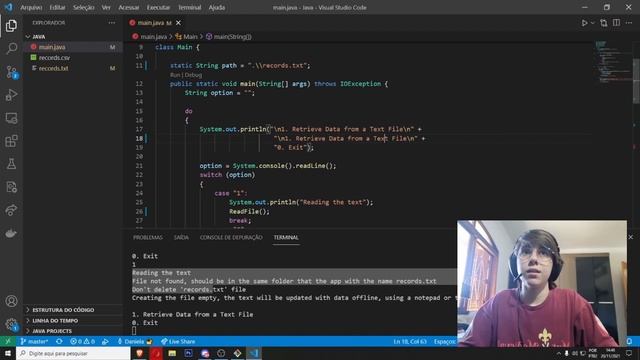Click the remote window status icon
640x360 pixels.
(x=8, y=341)
